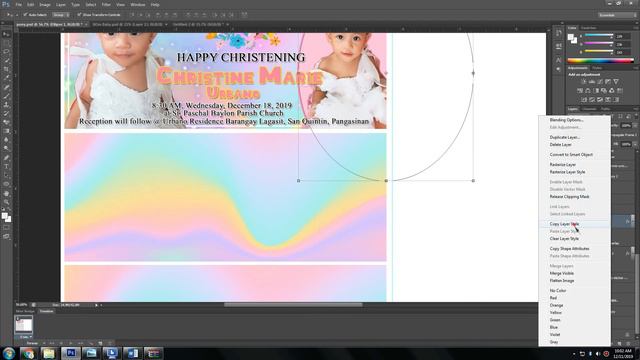This screenshot has height=360, width=640.
Task: Select the animation frame 1 thumbnail
Action: coord(23,325)
